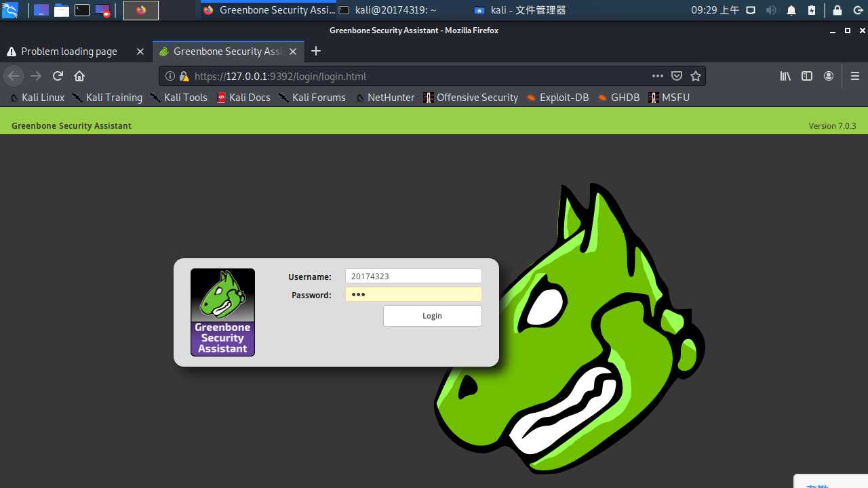The image size is (868, 488).
Task: Click the insecure connection padlock warning icon
Action: pos(184,77)
